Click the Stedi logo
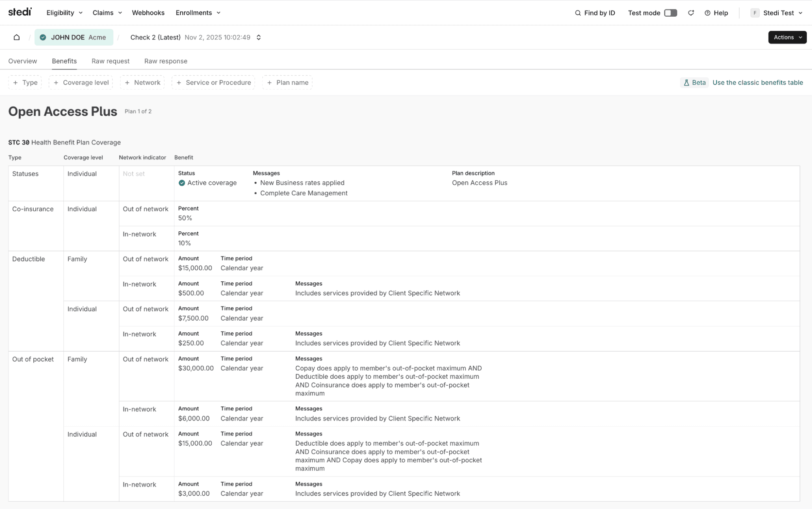Viewport: 812px width, 509px height. point(20,12)
